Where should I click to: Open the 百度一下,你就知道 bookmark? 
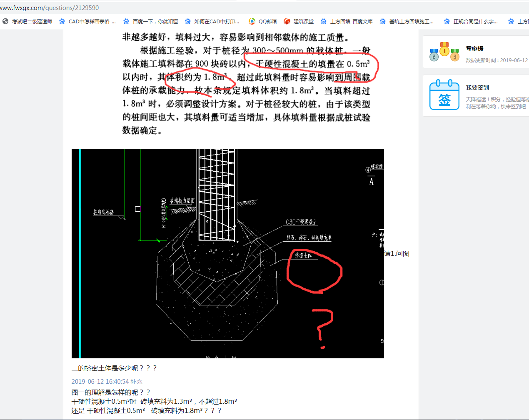151,21
